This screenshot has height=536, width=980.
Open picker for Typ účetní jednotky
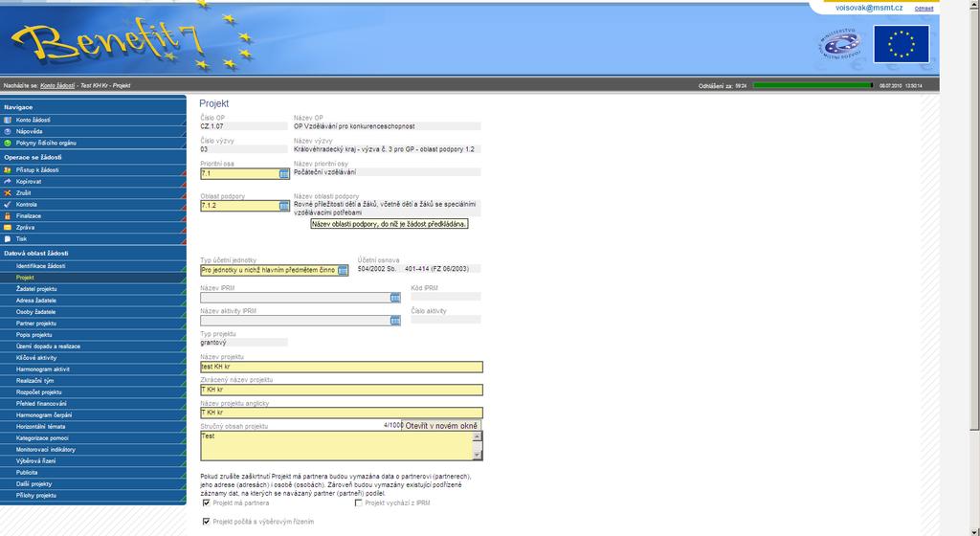coord(344,271)
